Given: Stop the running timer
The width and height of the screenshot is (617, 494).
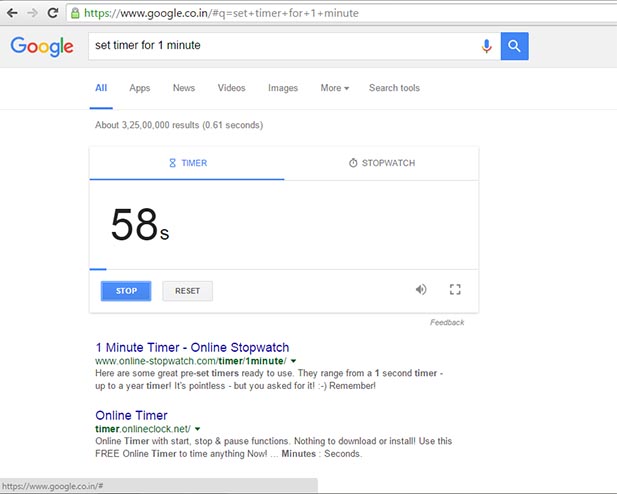Looking at the screenshot, I should click(x=126, y=291).
